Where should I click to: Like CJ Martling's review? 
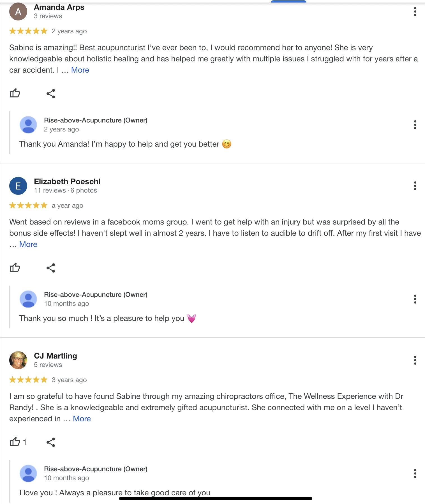[15, 442]
